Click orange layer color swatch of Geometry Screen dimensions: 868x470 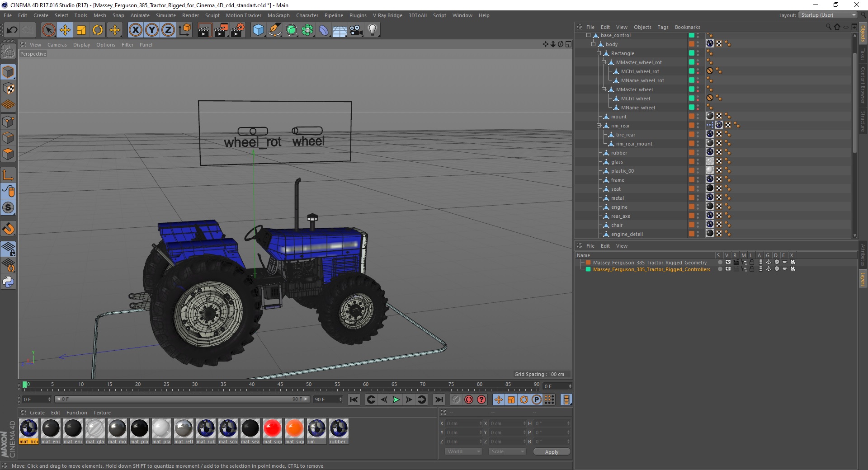tap(588, 262)
